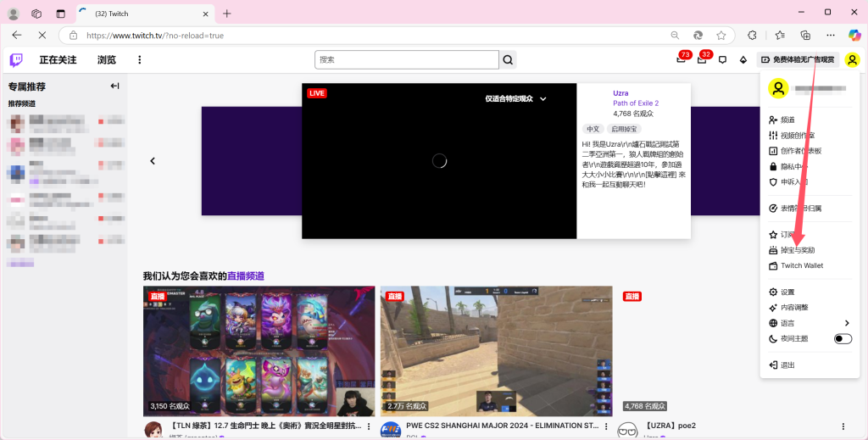Click the large yellow avatar in the user menu
This screenshot has height=440, width=868.
click(x=778, y=88)
